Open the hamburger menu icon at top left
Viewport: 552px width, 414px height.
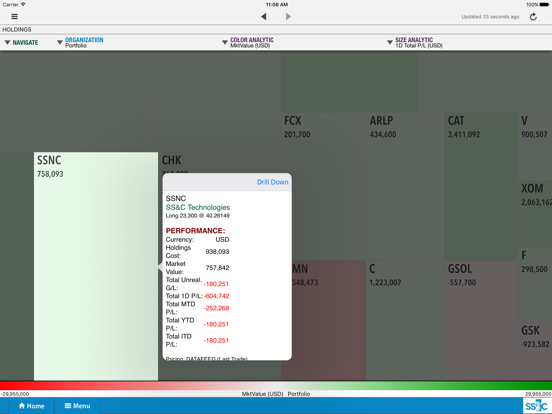pos(14,17)
